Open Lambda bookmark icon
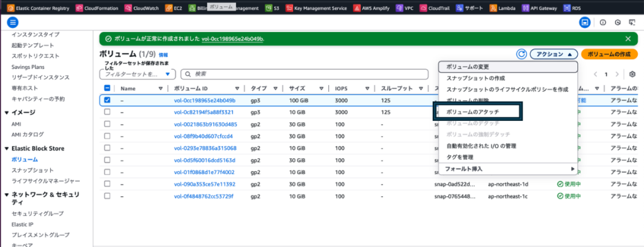Viewport: 644px width, 247px height. (493, 8)
